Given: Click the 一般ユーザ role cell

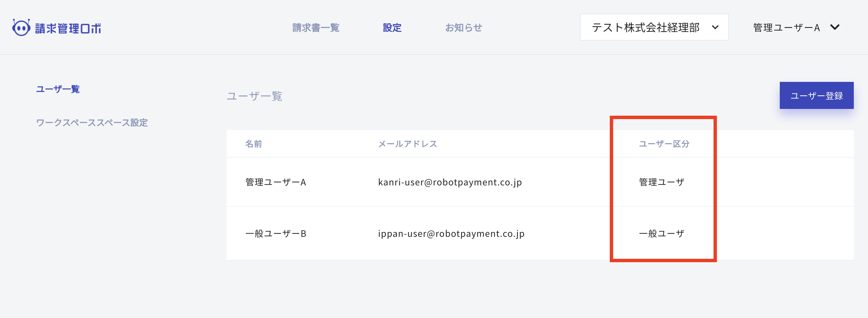Looking at the screenshot, I should pos(661,234).
